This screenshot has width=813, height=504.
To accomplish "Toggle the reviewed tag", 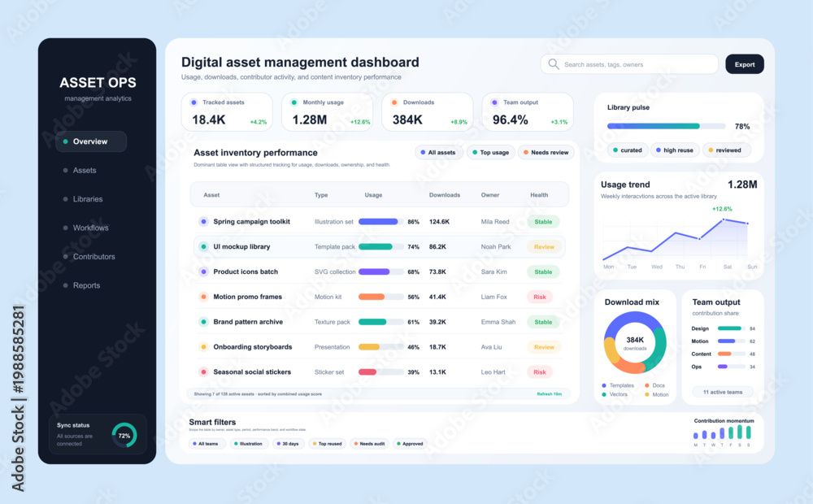I will (x=725, y=150).
